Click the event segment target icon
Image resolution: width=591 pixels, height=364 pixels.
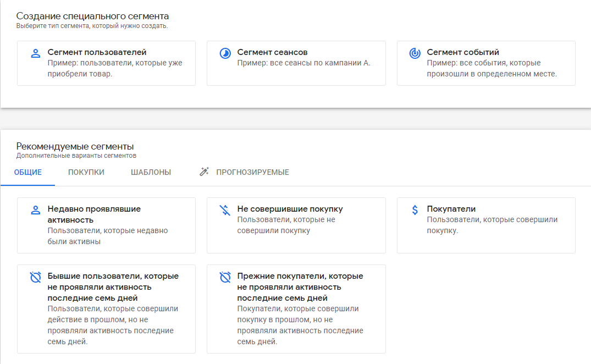point(415,53)
